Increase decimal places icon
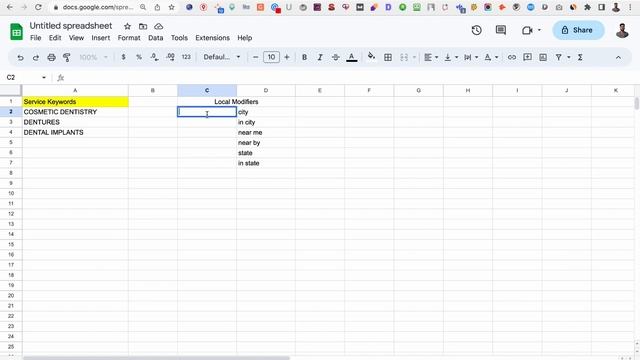640x360 pixels. [170, 57]
